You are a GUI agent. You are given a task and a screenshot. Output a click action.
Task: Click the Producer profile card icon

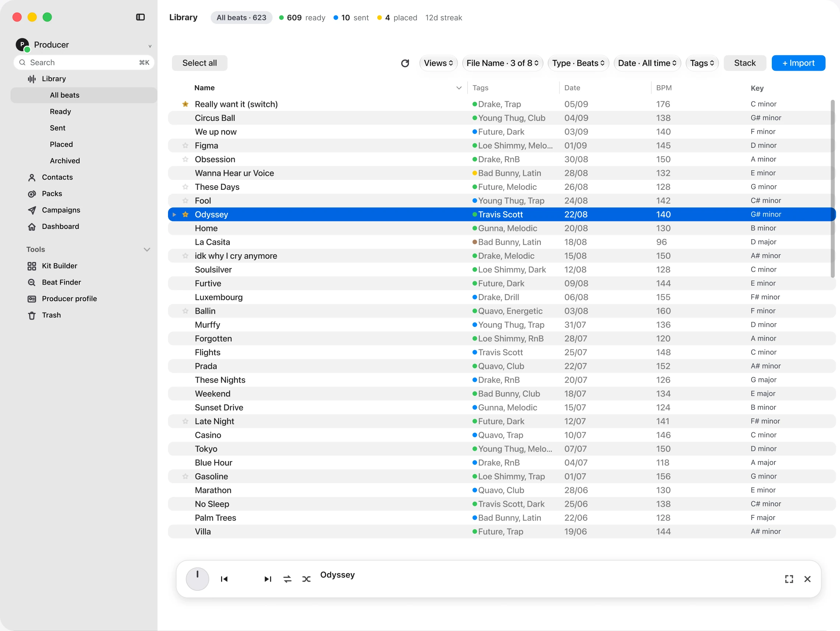pyautogui.click(x=32, y=299)
